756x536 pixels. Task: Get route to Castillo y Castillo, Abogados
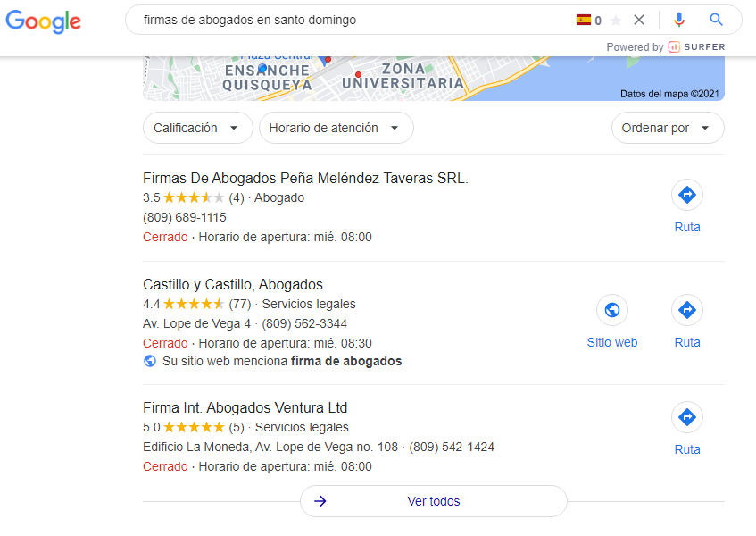click(687, 310)
